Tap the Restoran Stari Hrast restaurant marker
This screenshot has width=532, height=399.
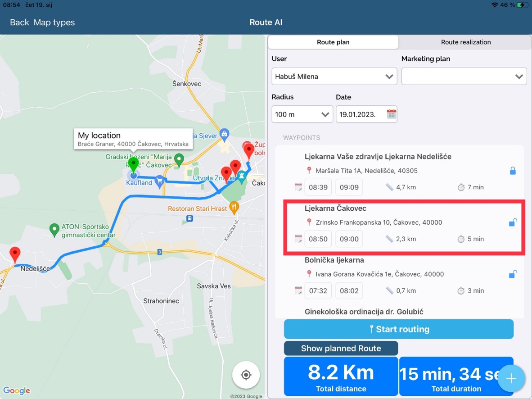(x=234, y=208)
